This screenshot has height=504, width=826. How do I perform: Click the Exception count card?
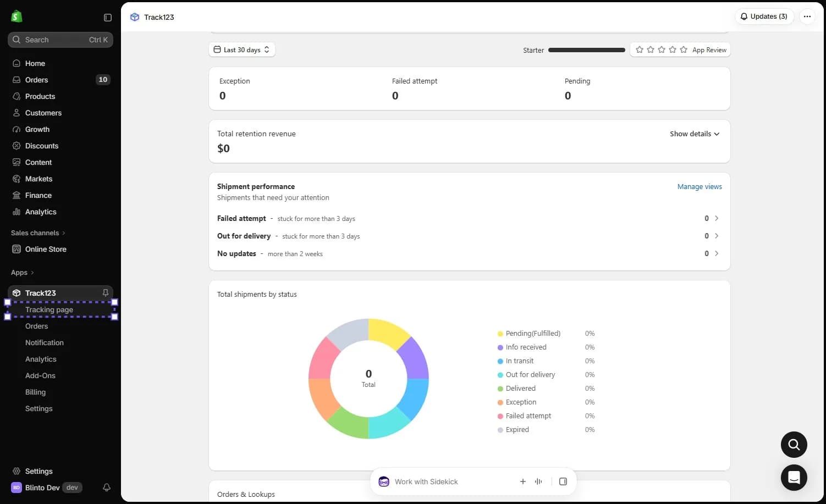(x=297, y=88)
